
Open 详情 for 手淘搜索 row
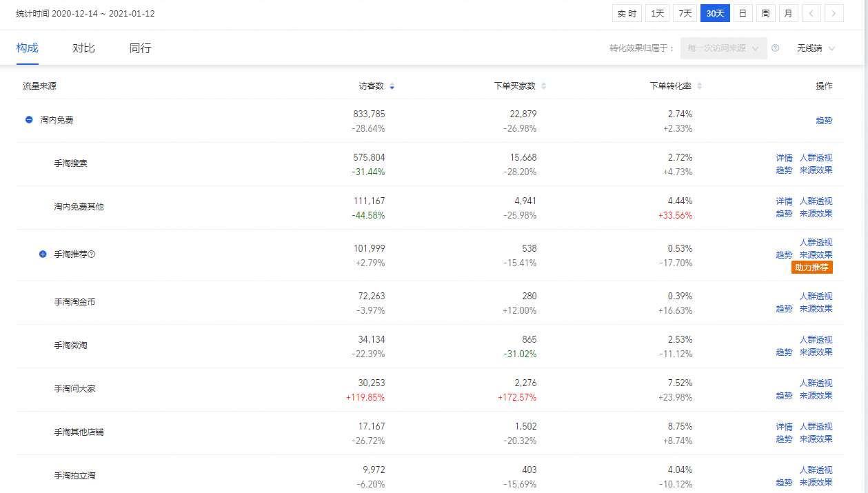(x=784, y=158)
